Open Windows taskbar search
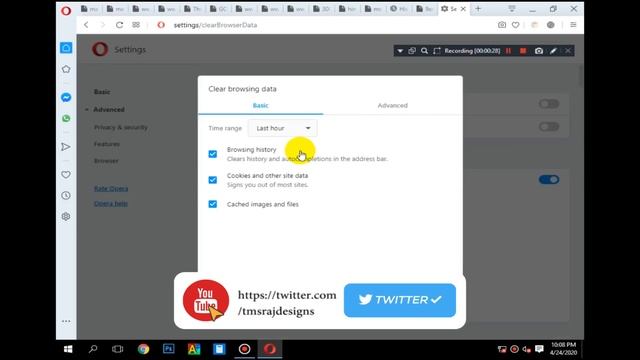The height and width of the screenshot is (360, 640). point(93,349)
